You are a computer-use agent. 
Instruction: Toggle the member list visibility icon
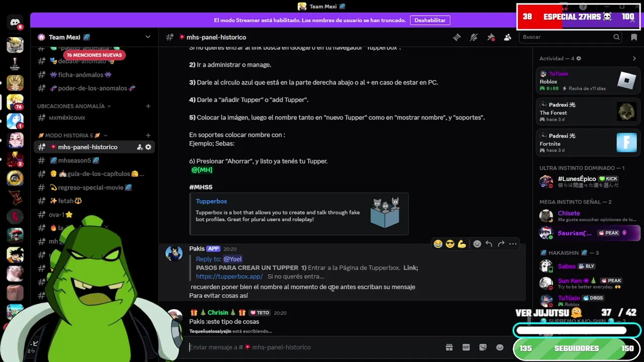coord(508,37)
